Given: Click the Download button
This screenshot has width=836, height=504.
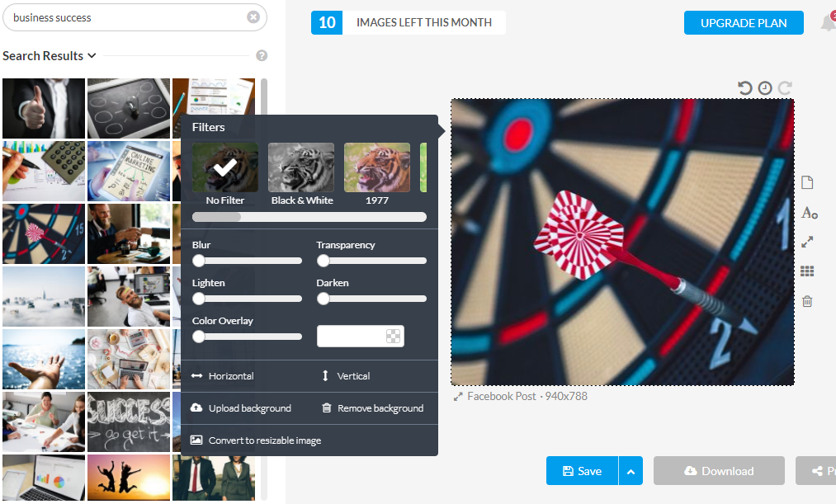Looking at the screenshot, I should tap(720, 471).
